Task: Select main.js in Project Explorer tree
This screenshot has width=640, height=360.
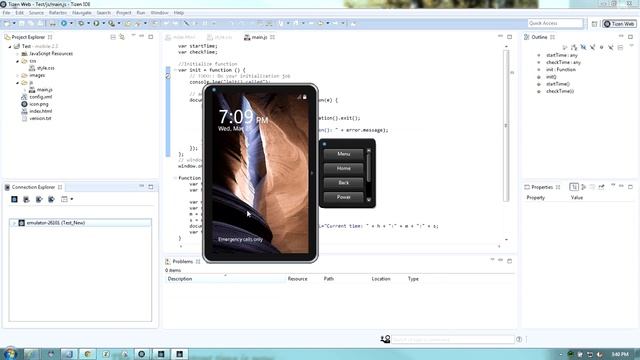Action: pos(44,90)
